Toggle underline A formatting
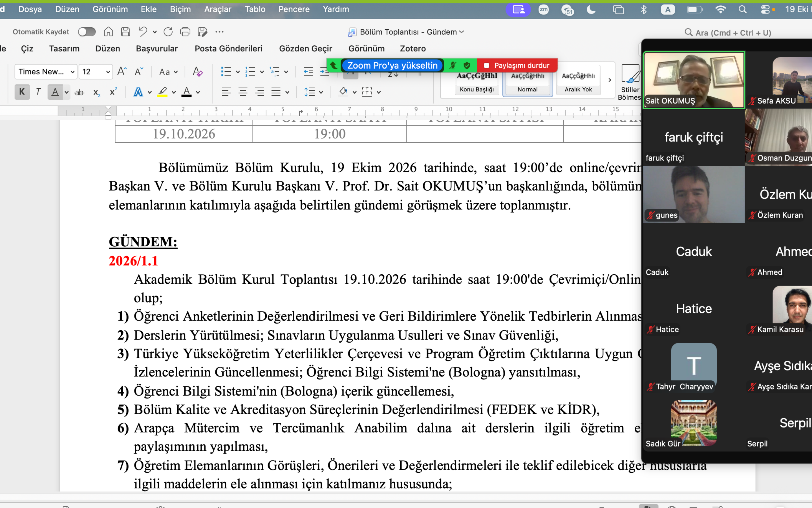The image size is (812, 508). 55,92
